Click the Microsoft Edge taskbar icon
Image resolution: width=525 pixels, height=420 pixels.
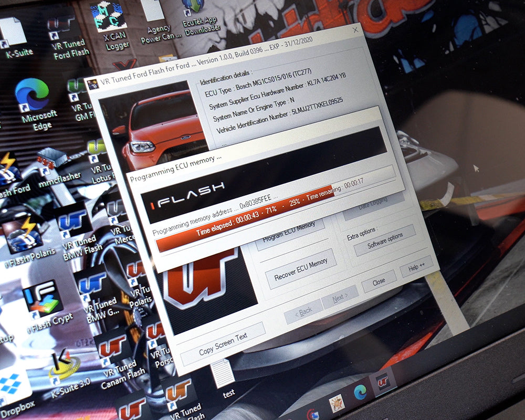tap(360, 392)
